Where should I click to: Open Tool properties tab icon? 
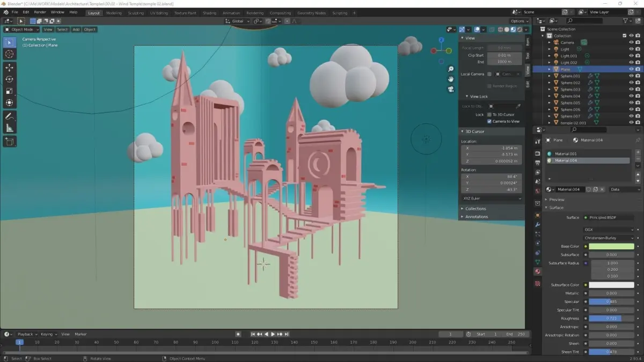[x=537, y=141]
